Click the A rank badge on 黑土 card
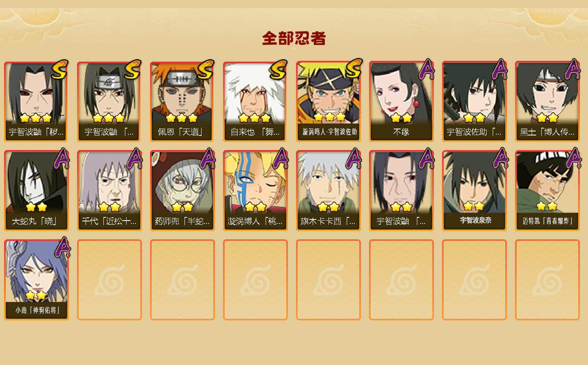The image size is (588, 365). coord(572,70)
